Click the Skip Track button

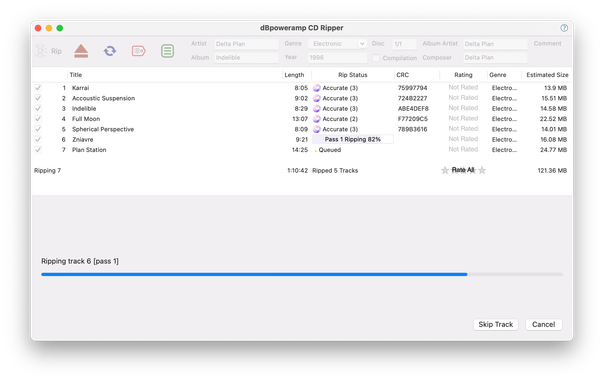(x=495, y=324)
